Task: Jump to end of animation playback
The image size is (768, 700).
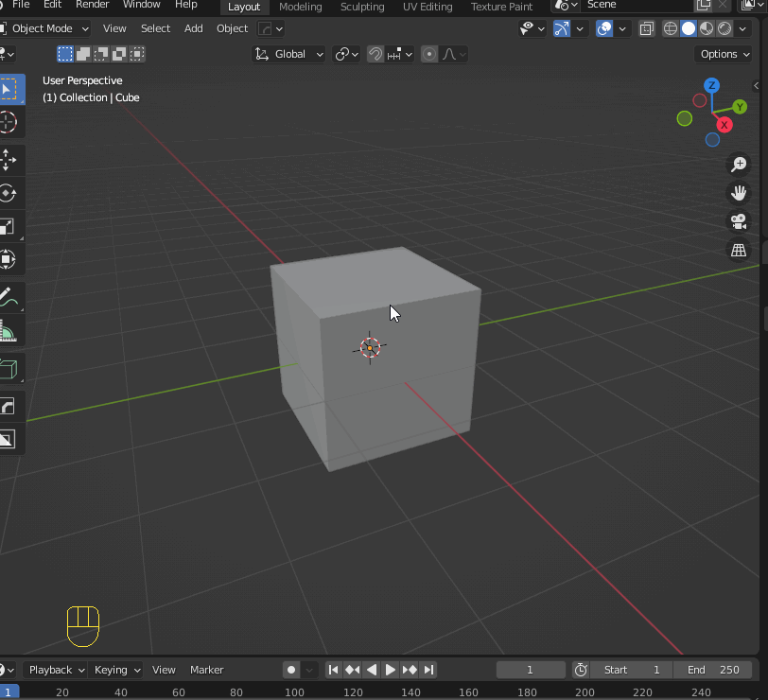Action: pos(428,670)
